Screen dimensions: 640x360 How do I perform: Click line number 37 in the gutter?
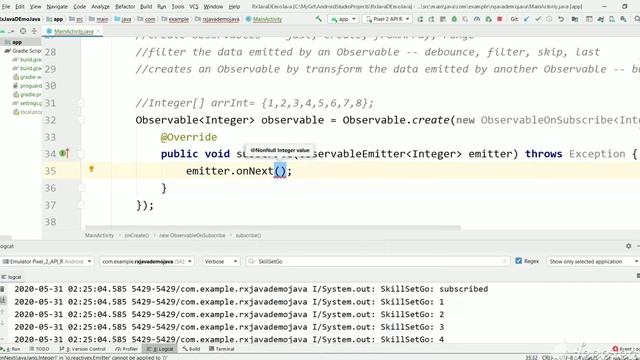(x=50, y=205)
